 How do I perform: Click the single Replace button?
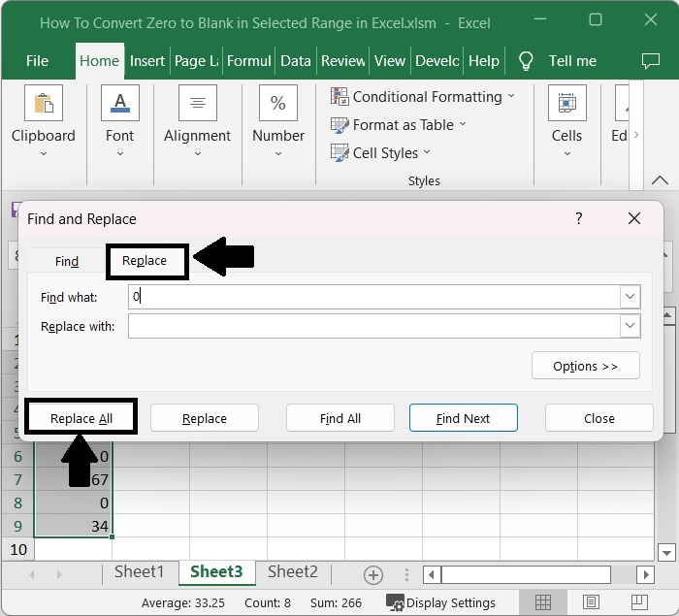205,418
